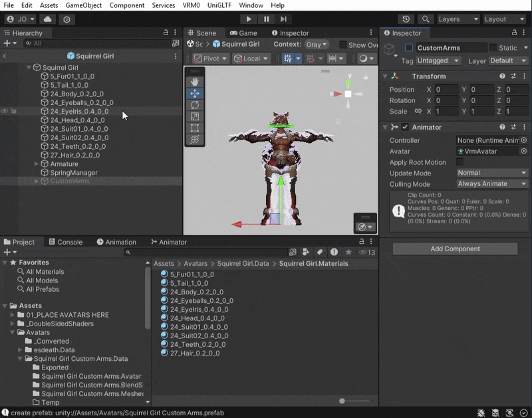Disable the Animator component checkbox

(405, 127)
